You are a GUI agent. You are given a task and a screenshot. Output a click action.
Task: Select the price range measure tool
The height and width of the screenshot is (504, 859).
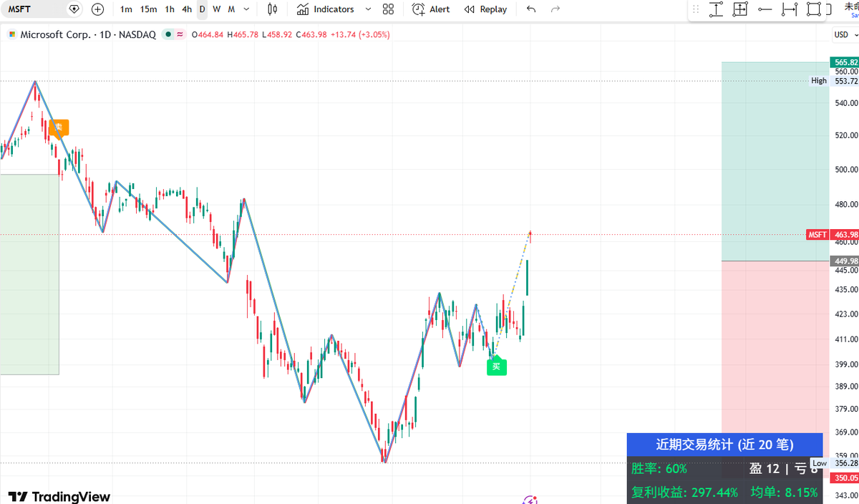click(716, 9)
